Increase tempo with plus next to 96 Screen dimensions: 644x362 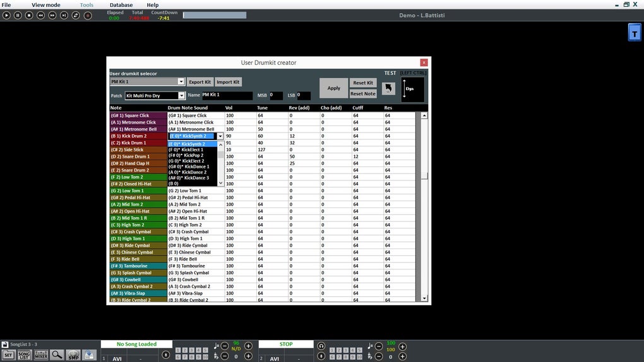pyautogui.click(x=249, y=346)
